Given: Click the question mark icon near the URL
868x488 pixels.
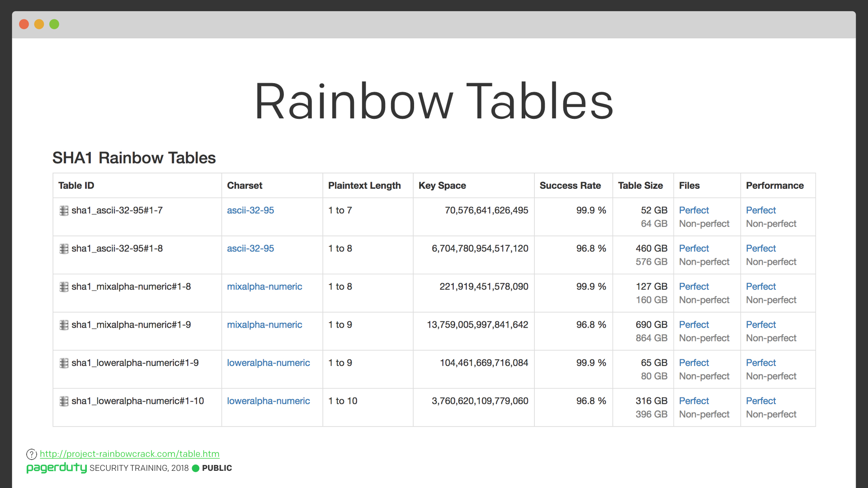Looking at the screenshot, I should click(32, 454).
